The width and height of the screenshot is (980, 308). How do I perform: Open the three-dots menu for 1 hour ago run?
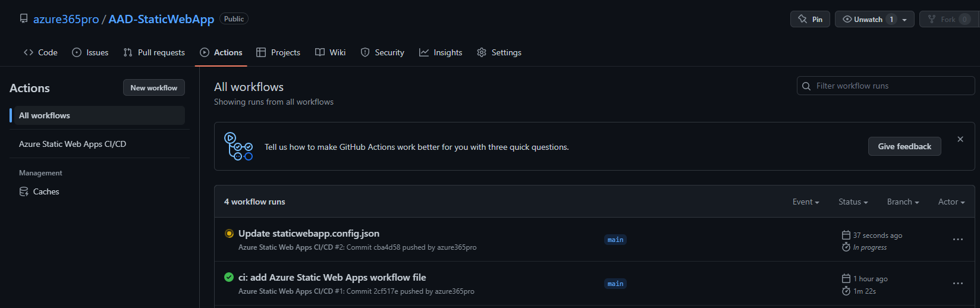point(958,283)
